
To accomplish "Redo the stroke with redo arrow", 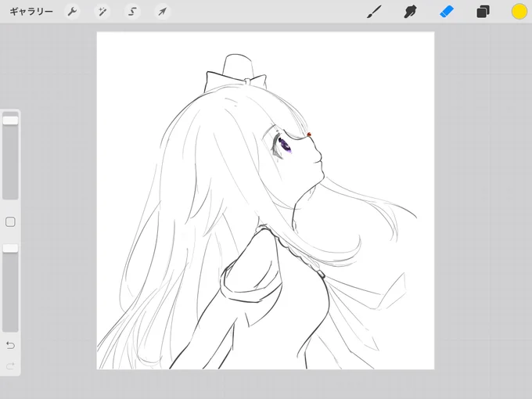I will [x=10, y=366].
